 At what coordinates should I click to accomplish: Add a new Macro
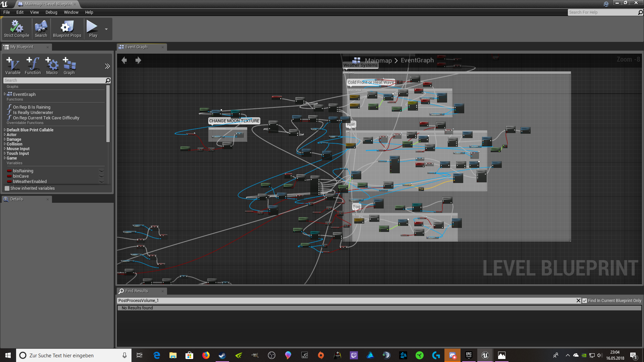(52, 65)
